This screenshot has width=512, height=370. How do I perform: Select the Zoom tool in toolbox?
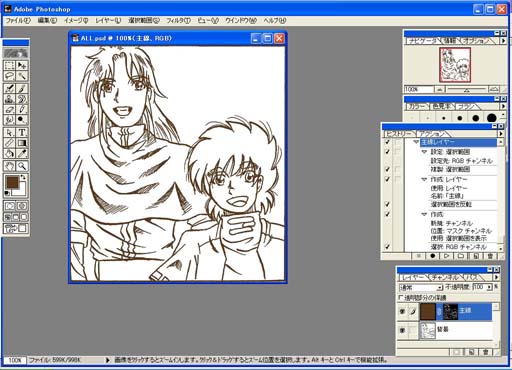pyautogui.click(x=22, y=166)
